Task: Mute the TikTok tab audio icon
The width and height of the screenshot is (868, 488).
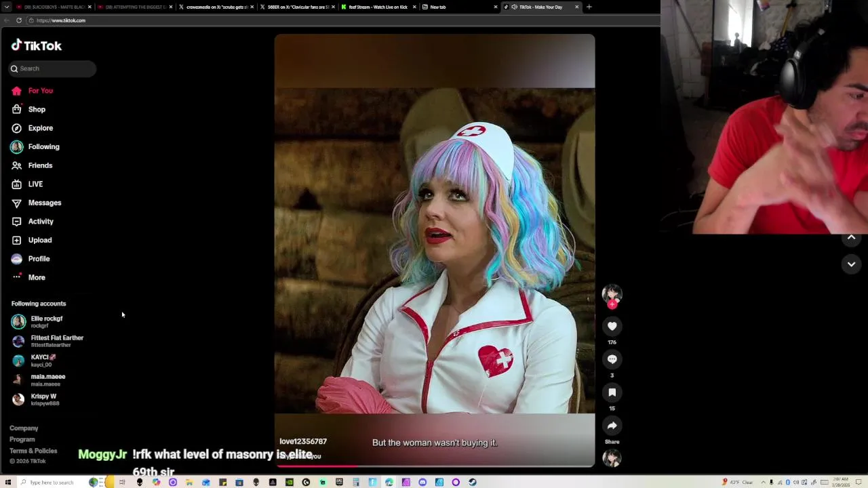Action: [515, 7]
